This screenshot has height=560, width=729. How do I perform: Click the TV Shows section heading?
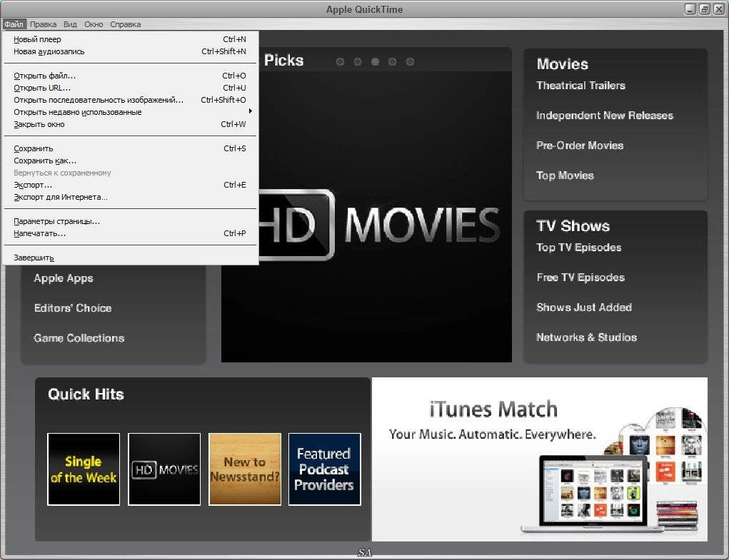click(x=573, y=226)
